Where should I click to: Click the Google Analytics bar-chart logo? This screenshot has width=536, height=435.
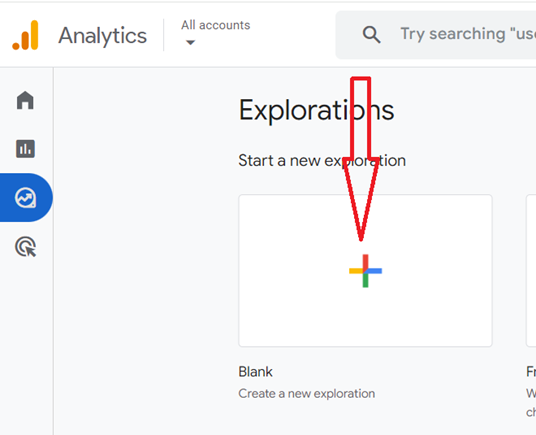(25, 35)
